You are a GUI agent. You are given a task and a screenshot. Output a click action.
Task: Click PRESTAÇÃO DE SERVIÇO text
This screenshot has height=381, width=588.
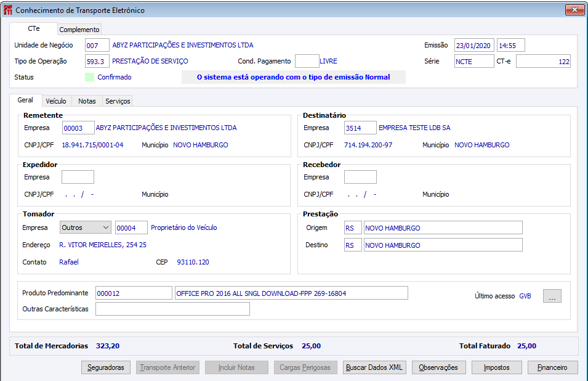point(150,61)
